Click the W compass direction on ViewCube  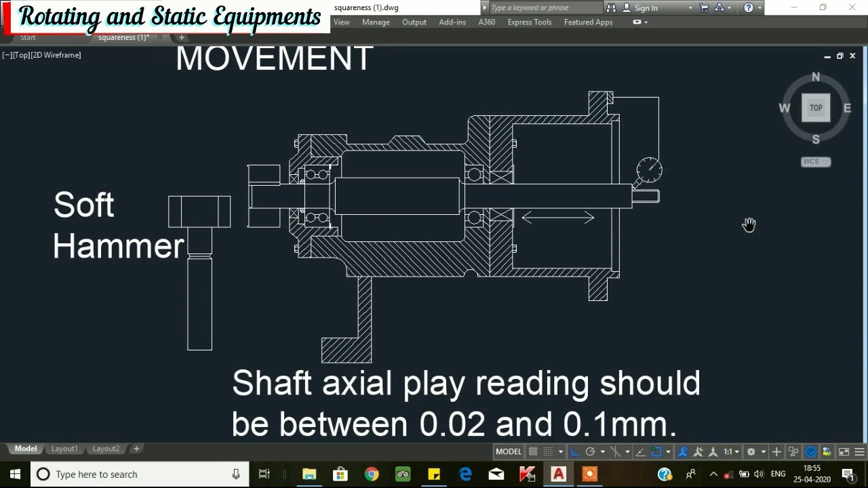[785, 108]
